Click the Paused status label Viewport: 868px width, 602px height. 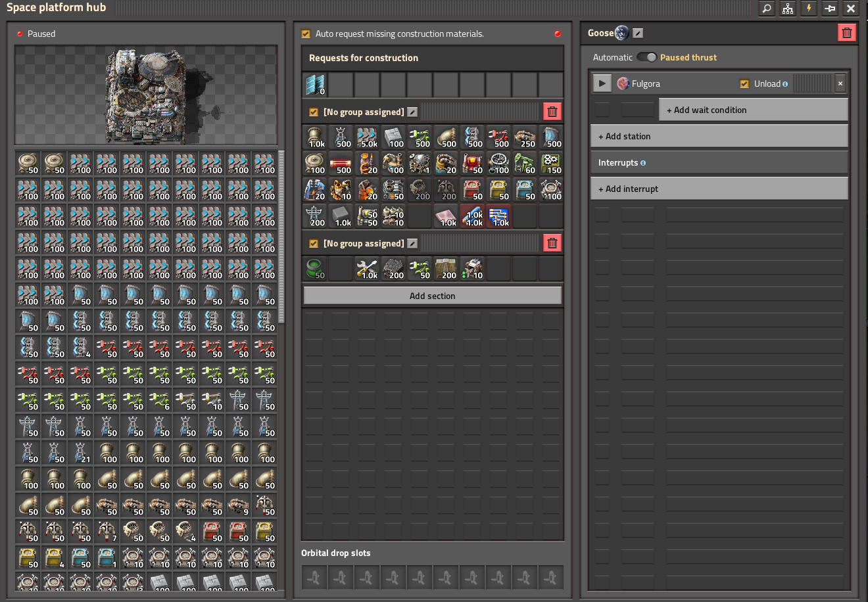pyautogui.click(x=41, y=34)
